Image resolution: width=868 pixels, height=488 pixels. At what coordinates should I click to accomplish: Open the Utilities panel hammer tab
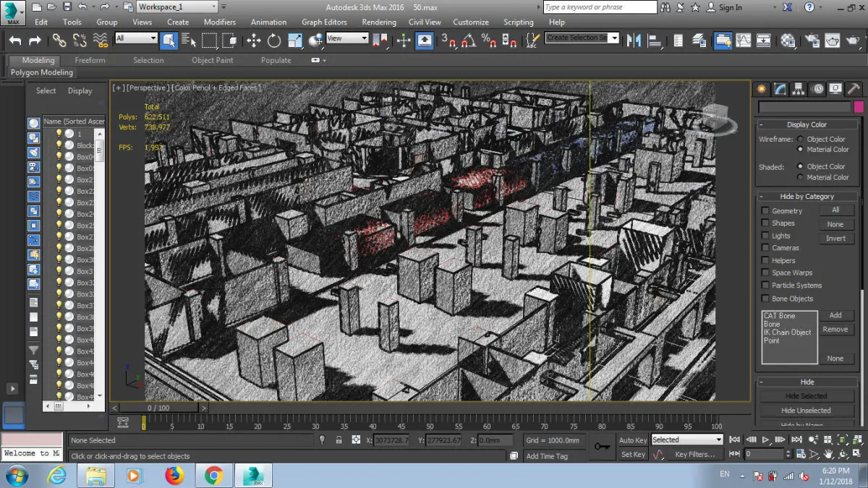[x=854, y=89]
